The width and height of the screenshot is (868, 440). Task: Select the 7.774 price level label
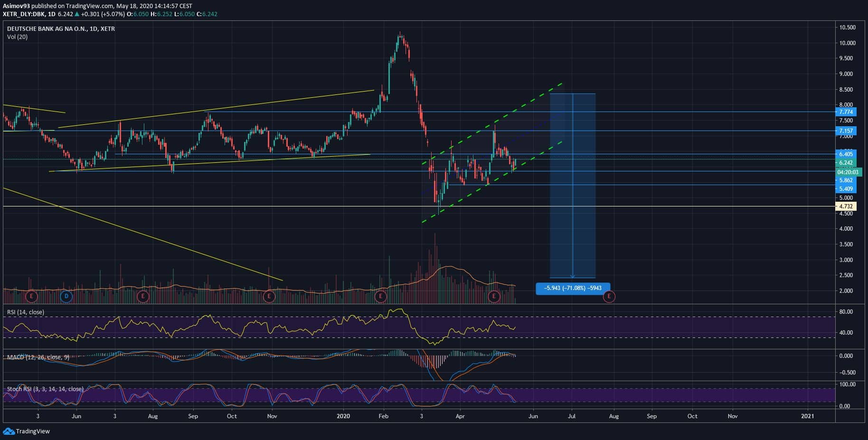coord(846,112)
